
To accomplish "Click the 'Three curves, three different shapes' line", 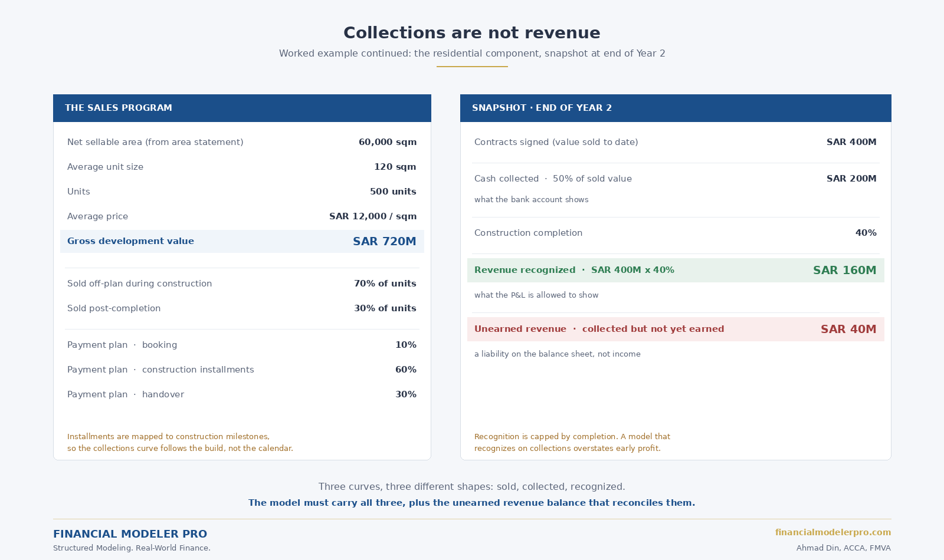I will point(472,487).
